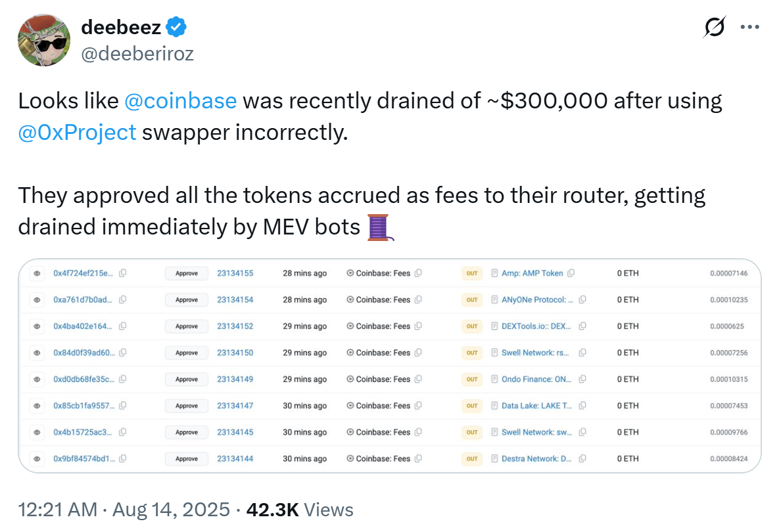Copy the Destra Network contract address
Viewport: 781px width, 532px height.
point(582,458)
